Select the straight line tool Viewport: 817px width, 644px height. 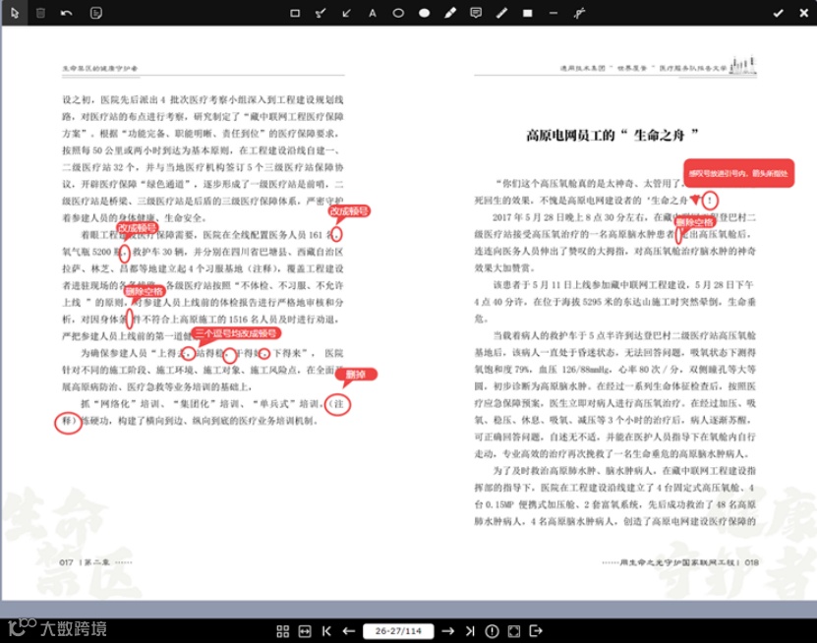[554, 13]
